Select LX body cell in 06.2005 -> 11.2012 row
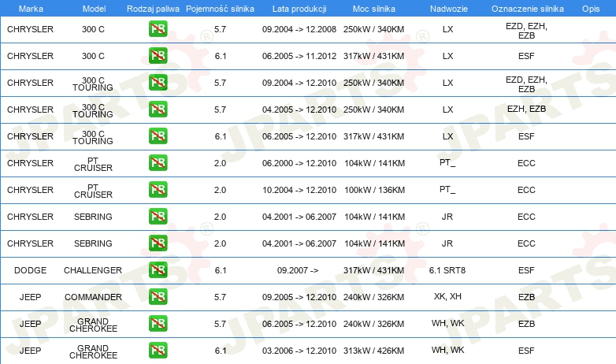The height and width of the screenshot is (364, 616). tap(448, 56)
